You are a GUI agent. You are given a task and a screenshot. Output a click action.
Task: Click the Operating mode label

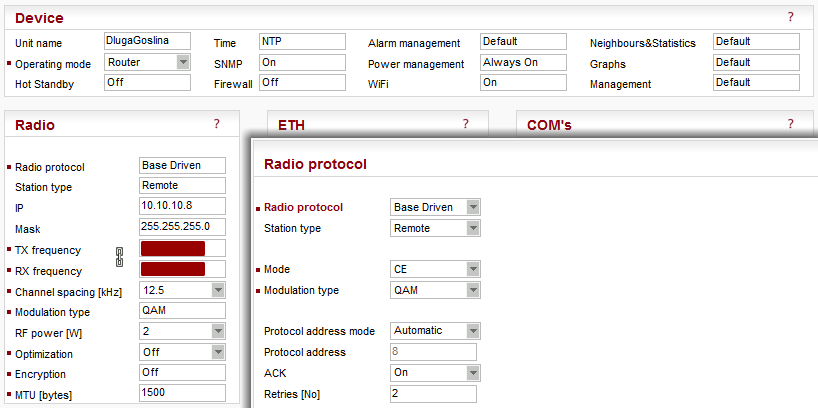pos(53,64)
